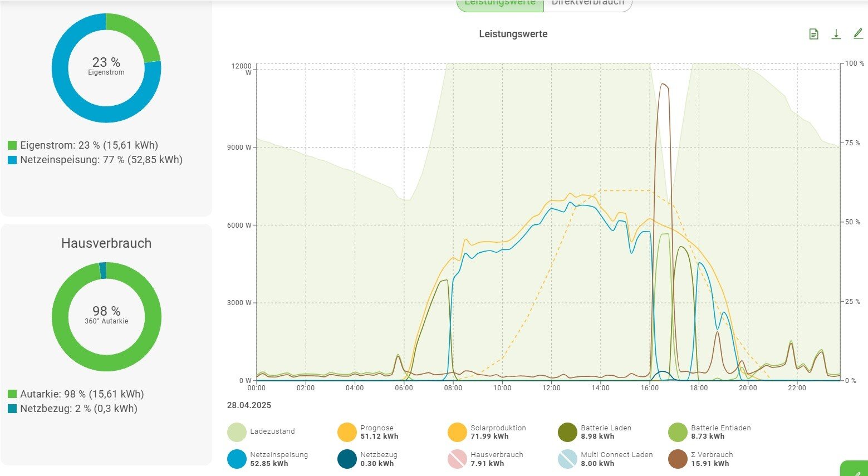Click the pencil edit icon above chart
Screen dimensions: 868x476
(857, 34)
